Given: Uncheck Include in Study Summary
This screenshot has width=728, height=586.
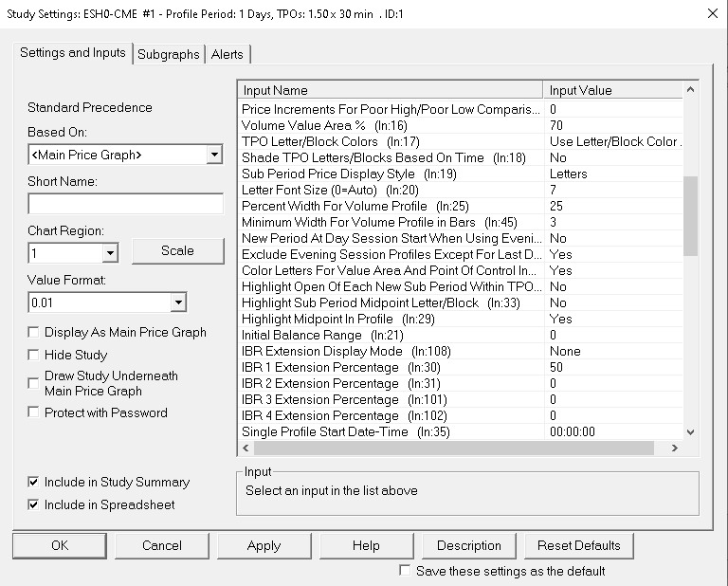Looking at the screenshot, I should (x=34, y=483).
